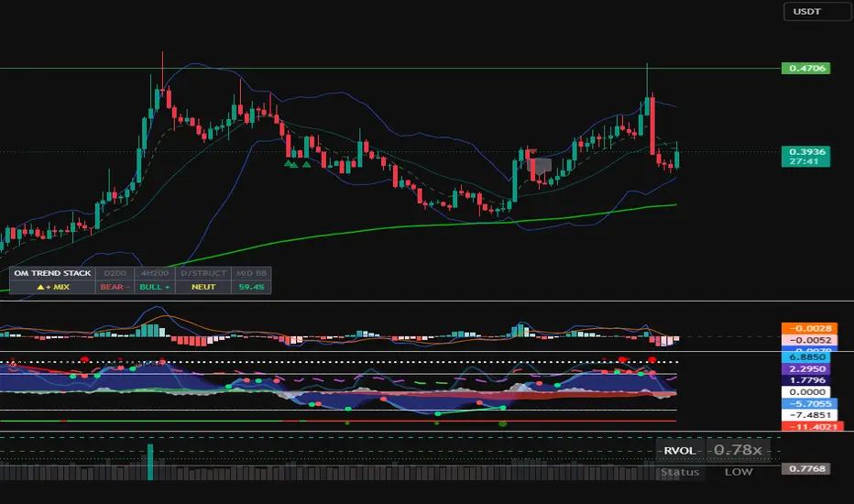Click the blue 6.8850 oscillator value label
Viewport: 854px width, 504px height.
click(x=806, y=357)
